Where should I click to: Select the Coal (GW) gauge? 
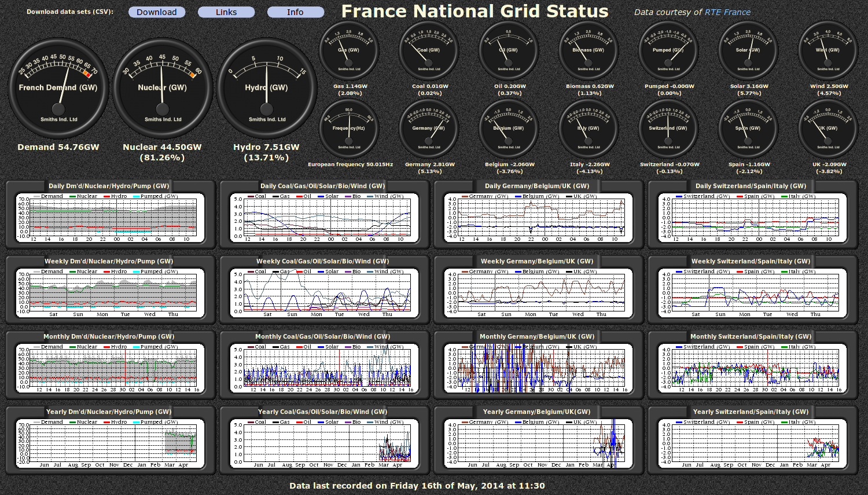[x=429, y=50]
